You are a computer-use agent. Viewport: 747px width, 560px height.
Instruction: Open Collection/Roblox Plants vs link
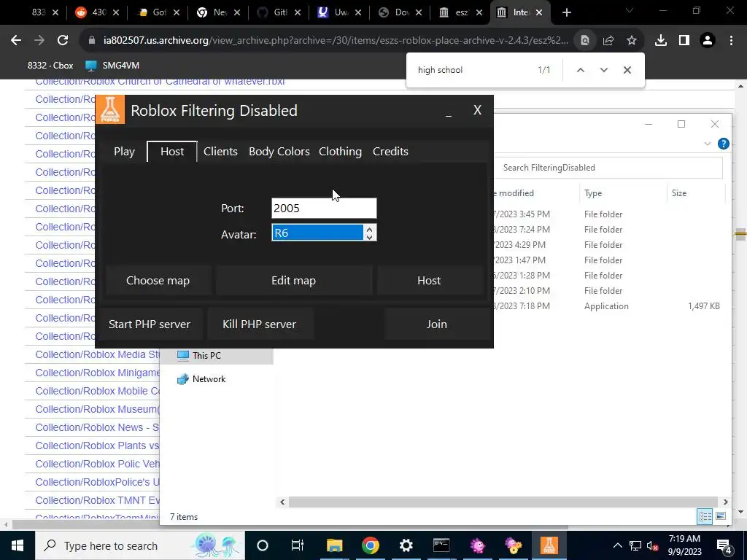97,446
